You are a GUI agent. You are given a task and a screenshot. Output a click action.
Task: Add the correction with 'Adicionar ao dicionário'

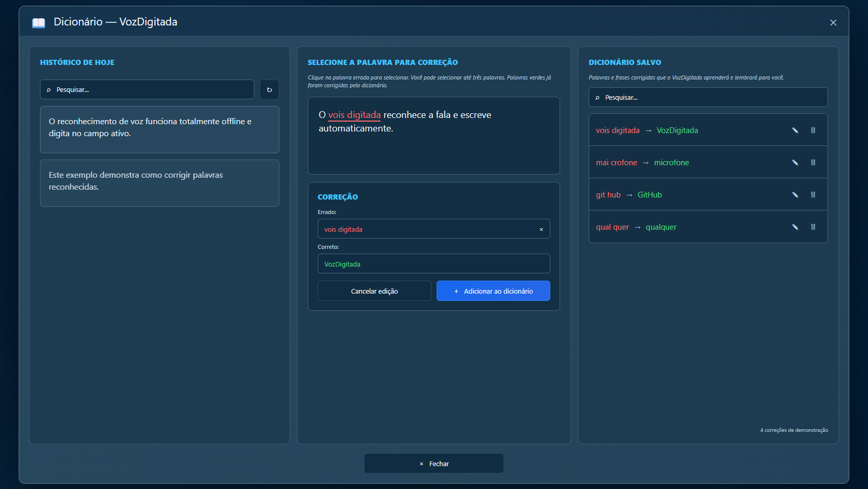point(493,291)
